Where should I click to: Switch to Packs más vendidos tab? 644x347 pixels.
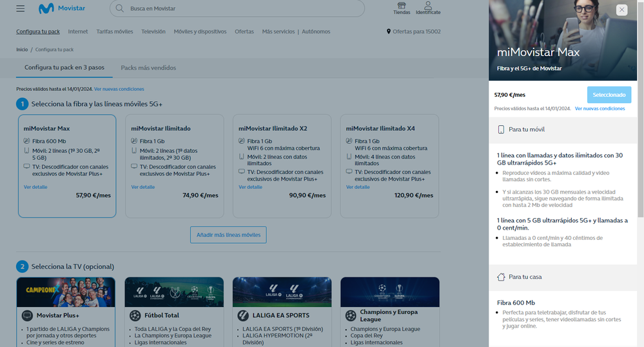148,68
